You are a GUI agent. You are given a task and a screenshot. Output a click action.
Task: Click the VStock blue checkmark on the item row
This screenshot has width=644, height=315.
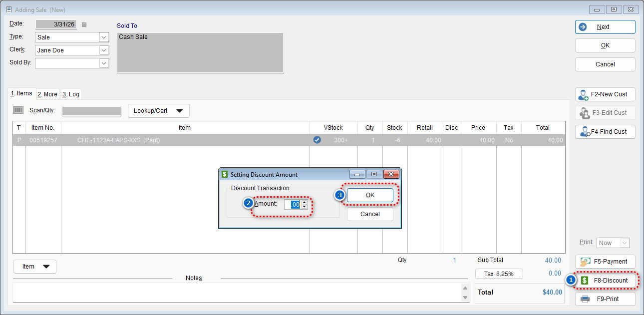pyautogui.click(x=317, y=140)
